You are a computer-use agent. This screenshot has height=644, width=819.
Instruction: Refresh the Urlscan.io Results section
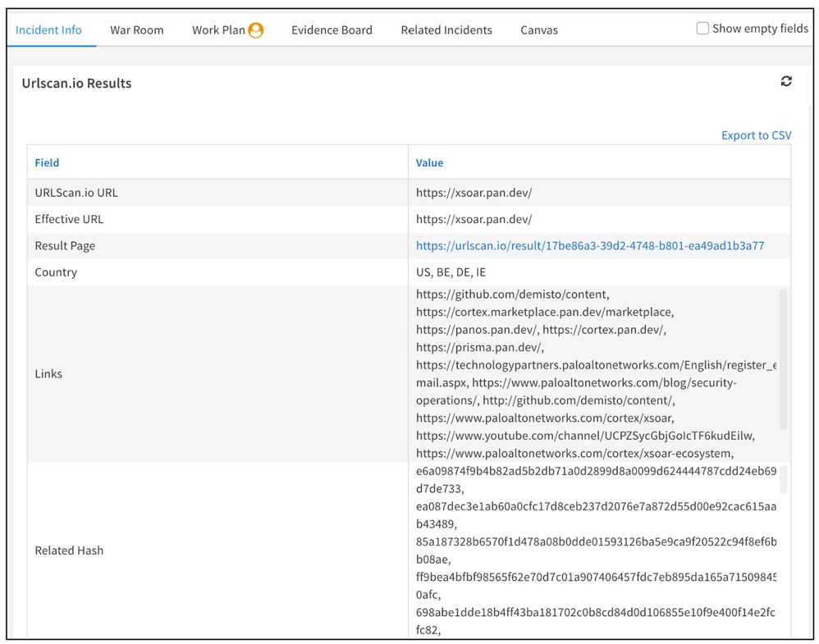786,81
